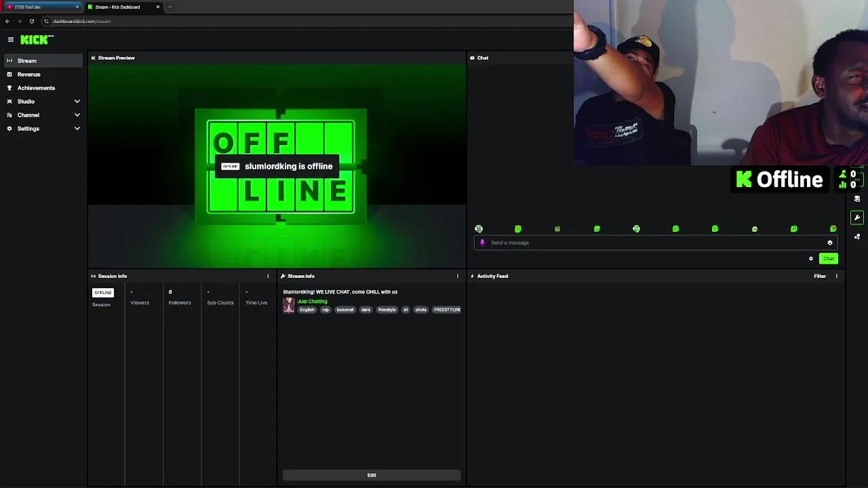Image resolution: width=868 pixels, height=488 pixels.
Task: Send message with green Chat button
Action: click(829, 258)
